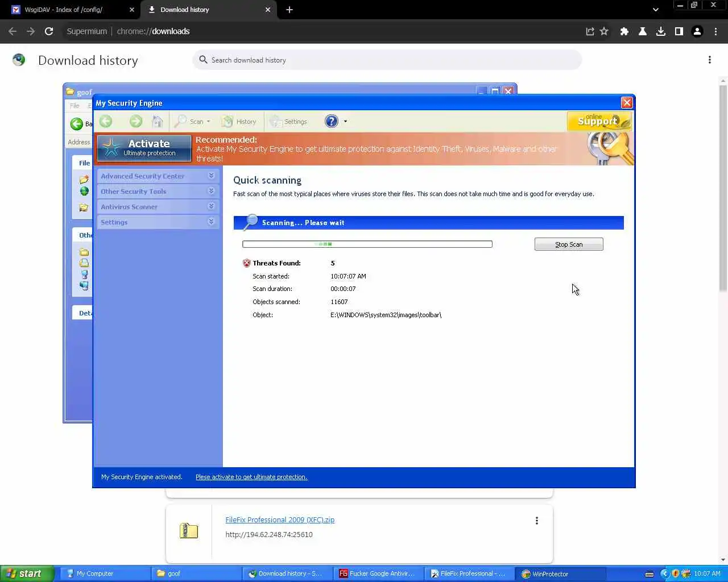Screen dimensions: 728x582
Task: Switch to goof in the taskbar
Action: click(196, 573)
